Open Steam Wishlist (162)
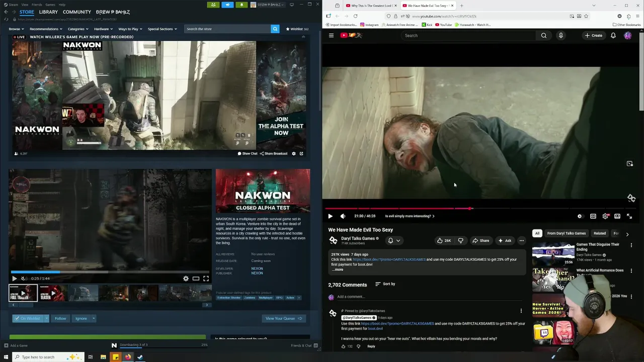The width and height of the screenshot is (644, 362). [x=297, y=29]
